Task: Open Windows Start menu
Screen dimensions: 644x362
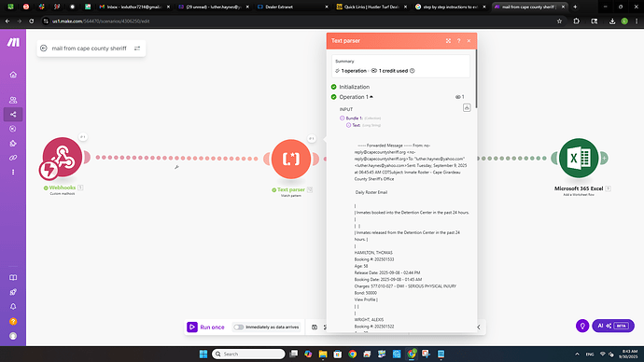Action: click(203, 354)
